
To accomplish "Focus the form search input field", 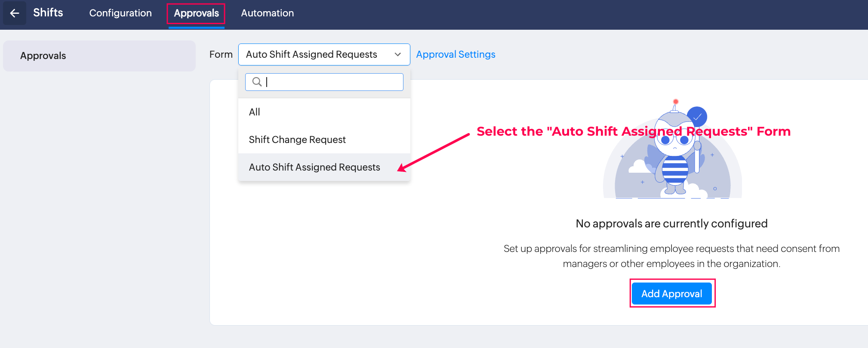I will (324, 82).
